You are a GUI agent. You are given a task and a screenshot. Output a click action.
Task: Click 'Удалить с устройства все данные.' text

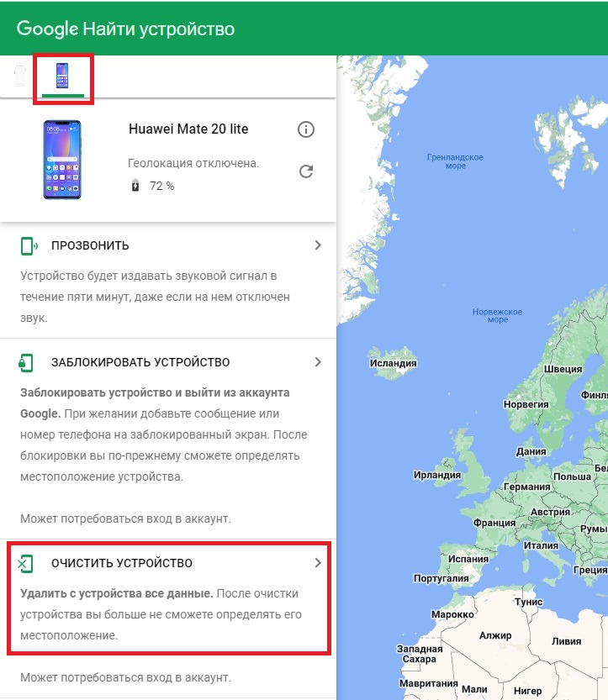pos(117,594)
